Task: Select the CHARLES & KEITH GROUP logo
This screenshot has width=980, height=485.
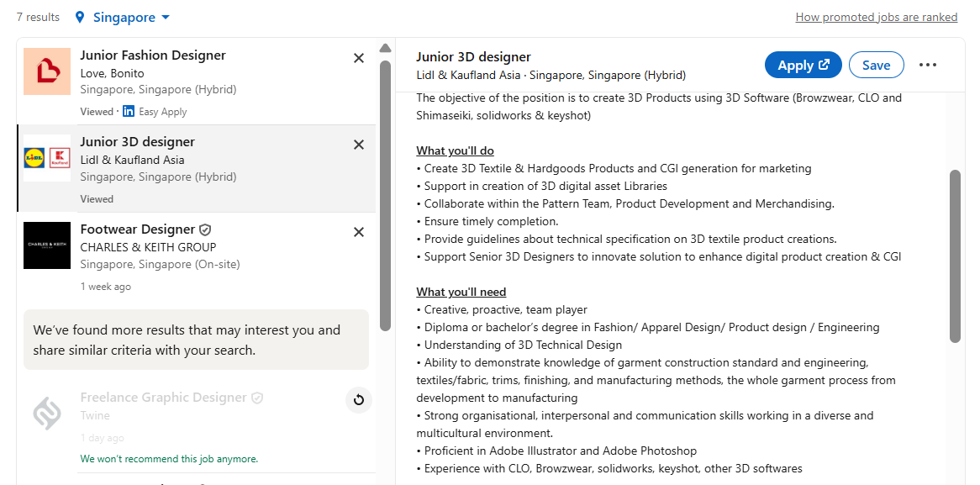Action: coord(46,245)
